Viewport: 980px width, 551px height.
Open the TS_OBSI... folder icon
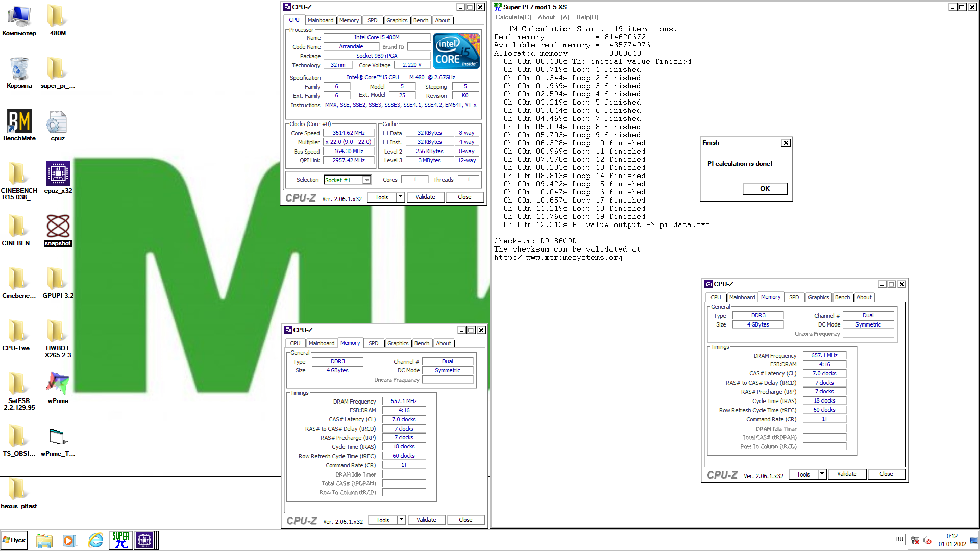click(19, 441)
